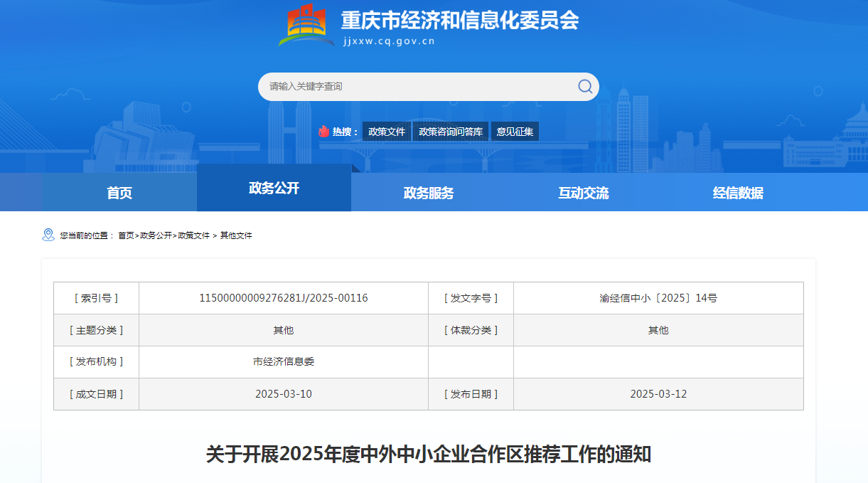The width and height of the screenshot is (868, 483).
Task: Switch to the 政务服务 navigation tab
Action: [428, 191]
